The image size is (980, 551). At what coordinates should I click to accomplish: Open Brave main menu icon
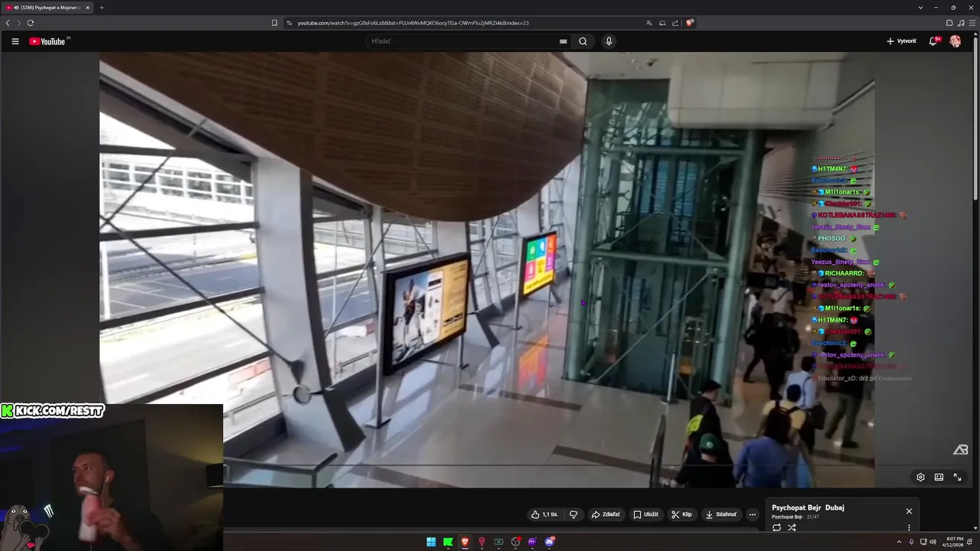(x=972, y=23)
